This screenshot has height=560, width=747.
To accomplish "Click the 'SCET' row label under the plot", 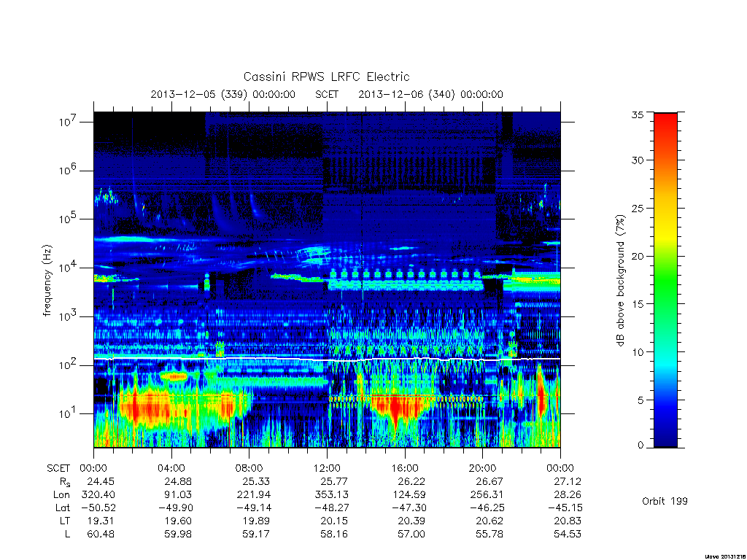I will coord(58,468).
